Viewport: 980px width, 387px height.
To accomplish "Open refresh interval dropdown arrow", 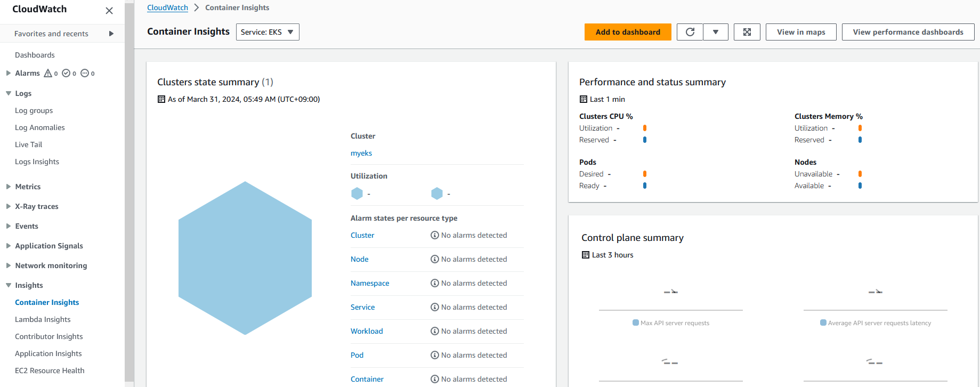I will coord(716,32).
